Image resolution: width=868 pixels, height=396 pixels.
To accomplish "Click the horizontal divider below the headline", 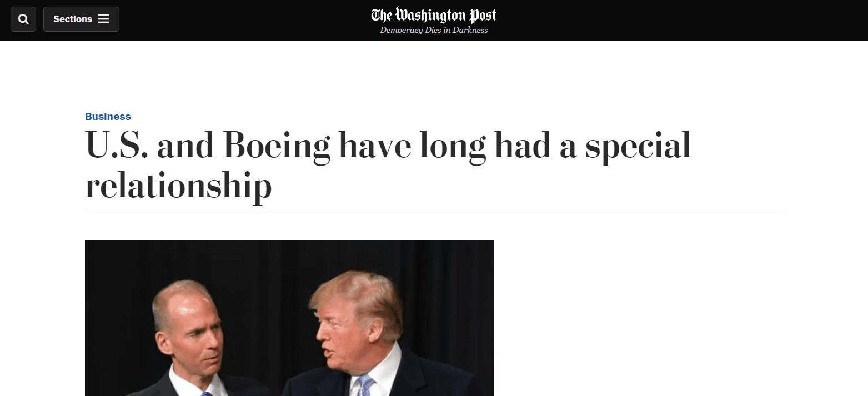I will pos(435,212).
